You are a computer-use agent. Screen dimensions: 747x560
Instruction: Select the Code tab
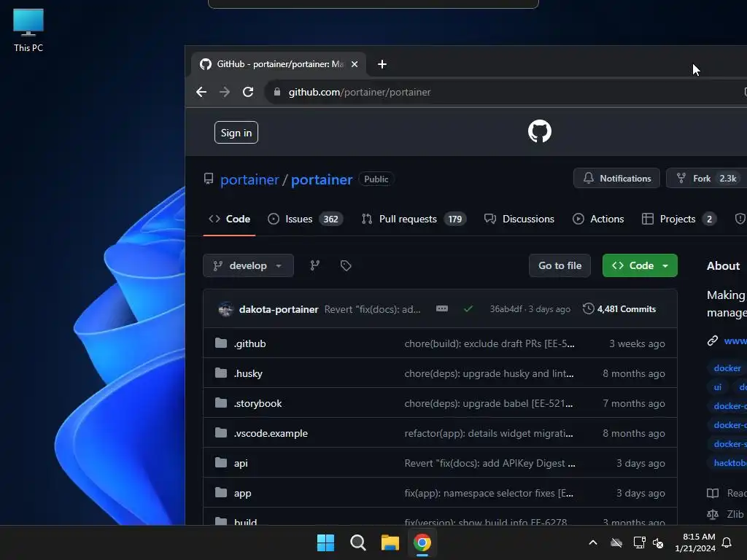[x=230, y=219]
